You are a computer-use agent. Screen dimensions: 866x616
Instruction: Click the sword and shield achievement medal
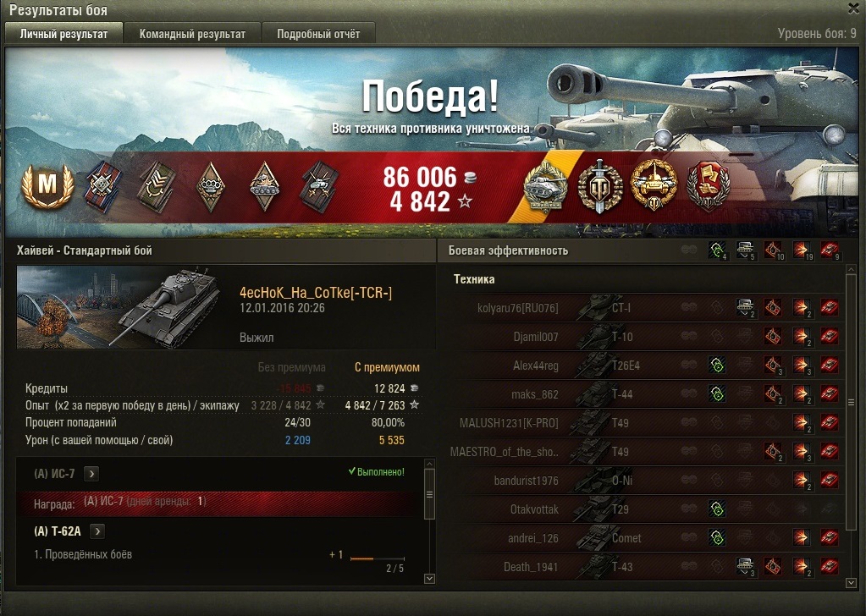(600, 186)
